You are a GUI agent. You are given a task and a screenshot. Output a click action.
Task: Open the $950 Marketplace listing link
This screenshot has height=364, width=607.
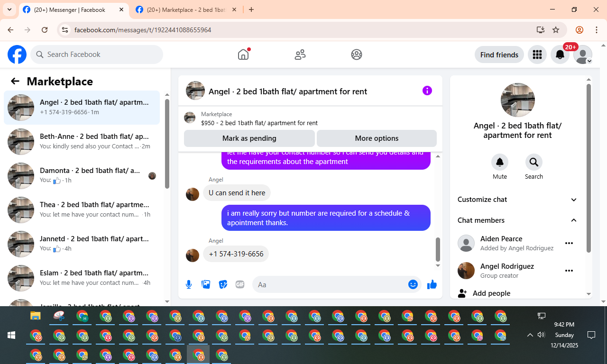pos(259,123)
